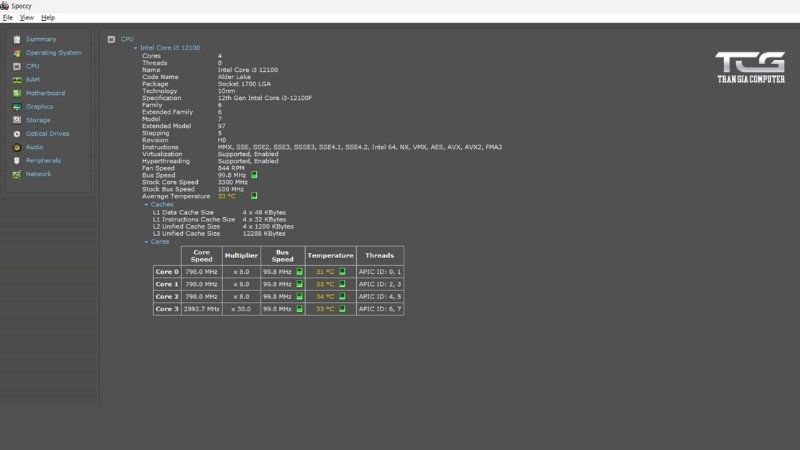Image resolution: width=800 pixels, height=450 pixels.
Task: Collapse the Intel Core i3 12100 node
Action: (x=135, y=47)
